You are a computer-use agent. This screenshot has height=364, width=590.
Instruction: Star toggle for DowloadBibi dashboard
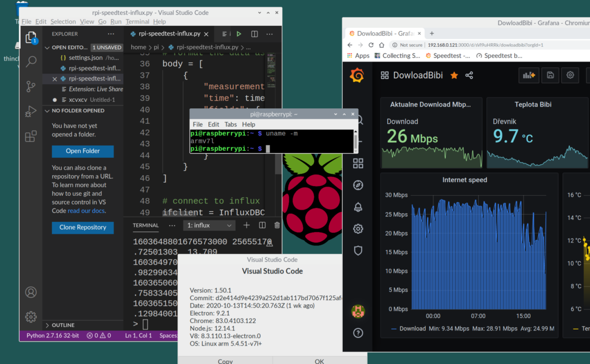point(454,75)
